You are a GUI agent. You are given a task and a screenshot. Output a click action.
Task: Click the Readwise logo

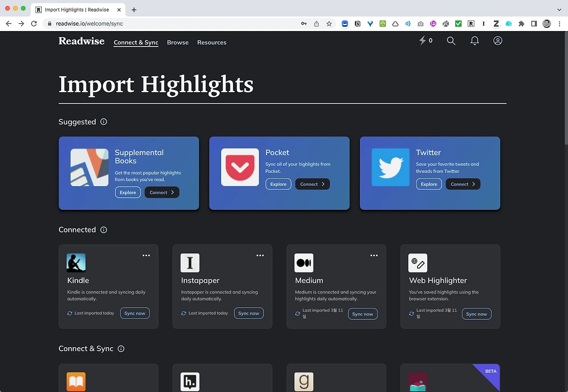82,41
